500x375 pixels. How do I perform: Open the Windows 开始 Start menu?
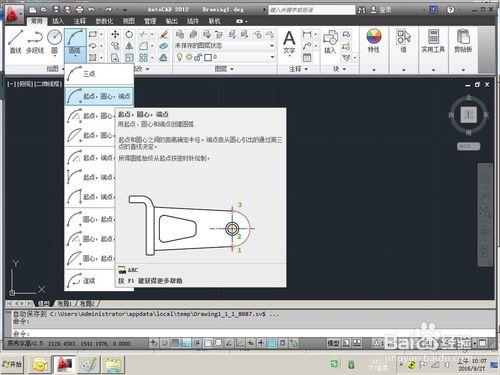click(13, 364)
